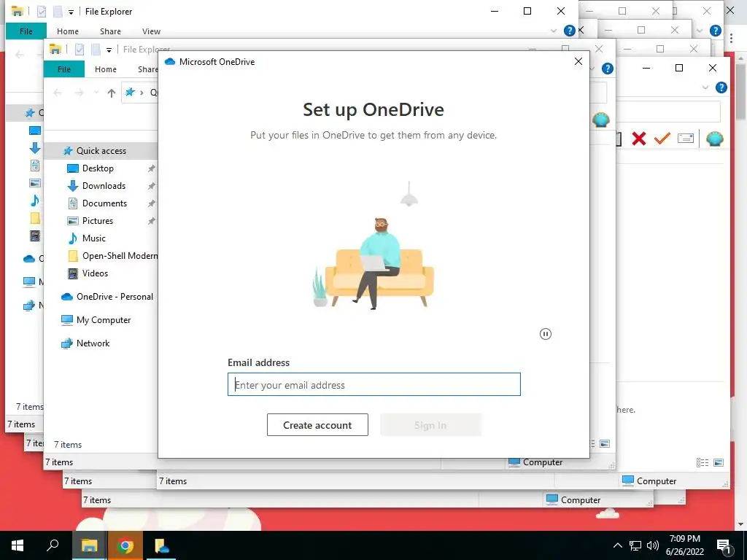The height and width of the screenshot is (560, 747).
Task: Click the Email address input field
Action: click(374, 384)
